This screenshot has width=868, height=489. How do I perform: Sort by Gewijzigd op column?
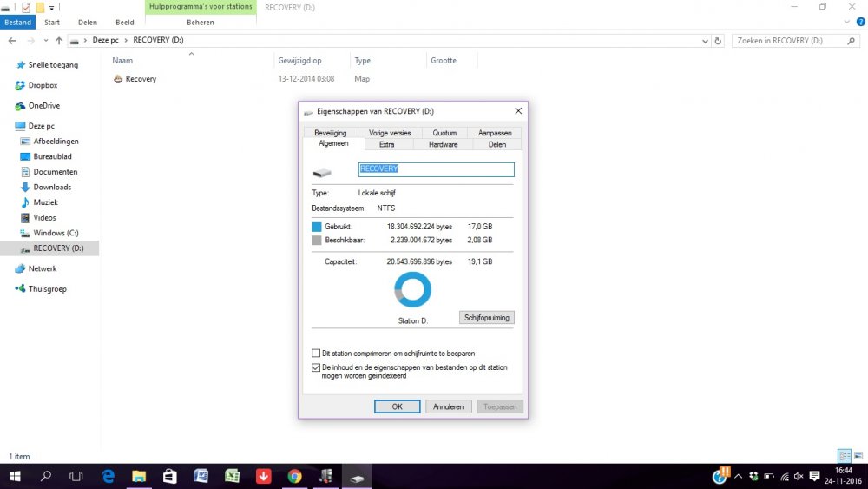(299, 60)
